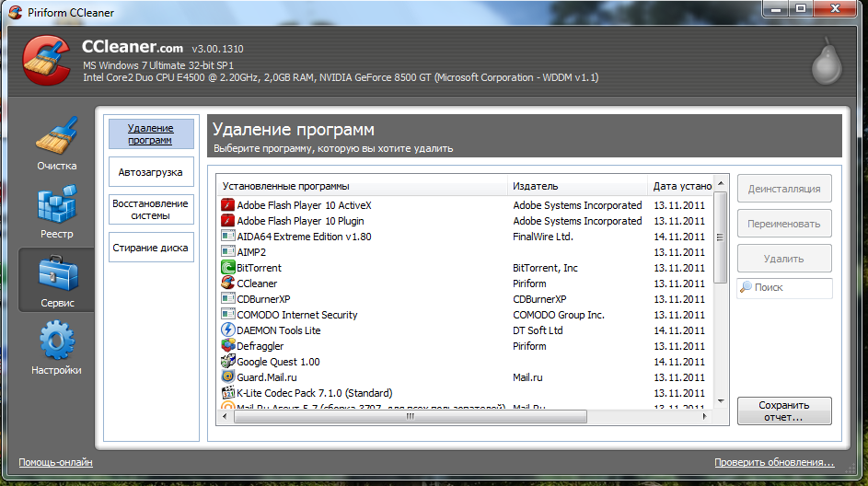Select the BitTorrent entry name

259,268
